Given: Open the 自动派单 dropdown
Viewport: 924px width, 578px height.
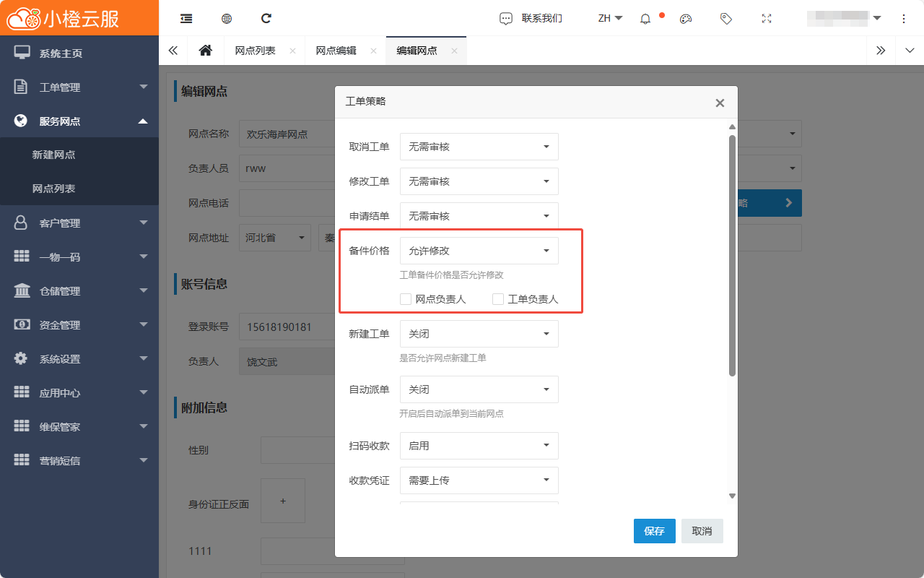Looking at the screenshot, I should (x=479, y=389).
